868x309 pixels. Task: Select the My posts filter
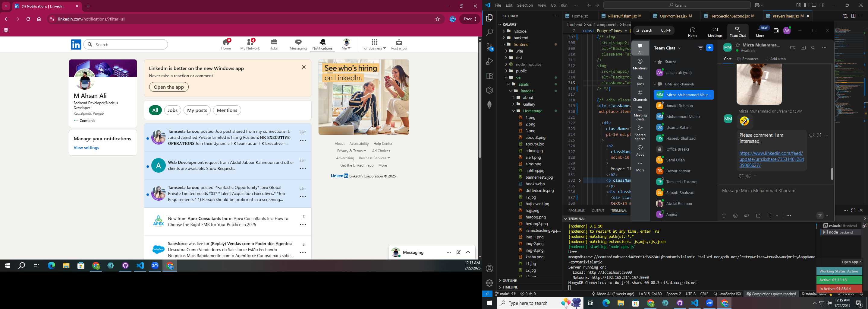(x=197, y=110)
